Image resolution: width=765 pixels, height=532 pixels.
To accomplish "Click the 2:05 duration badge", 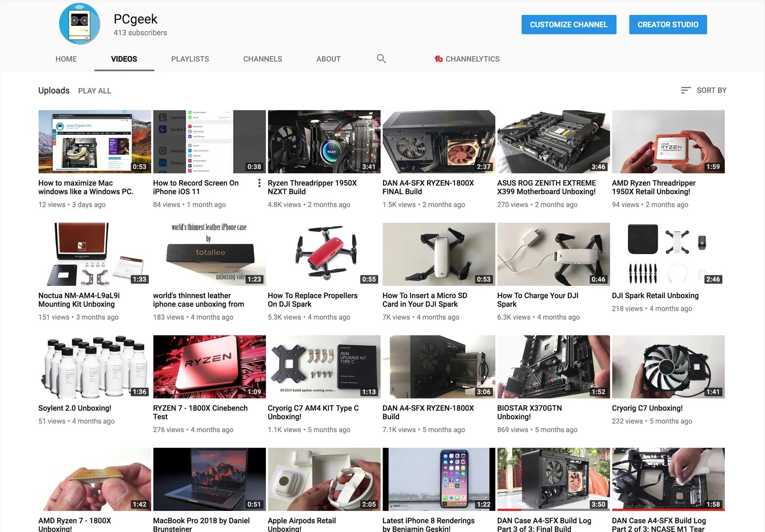I will [369, 504].
